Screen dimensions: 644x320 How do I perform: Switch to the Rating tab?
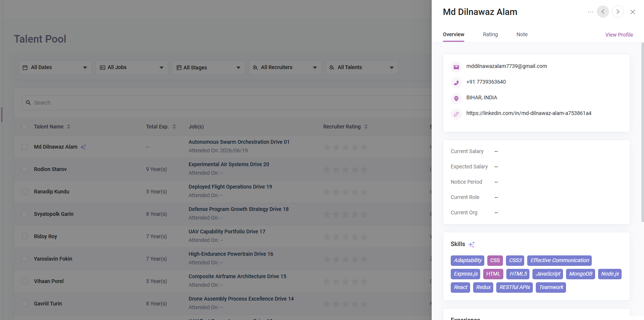(490, 34)
